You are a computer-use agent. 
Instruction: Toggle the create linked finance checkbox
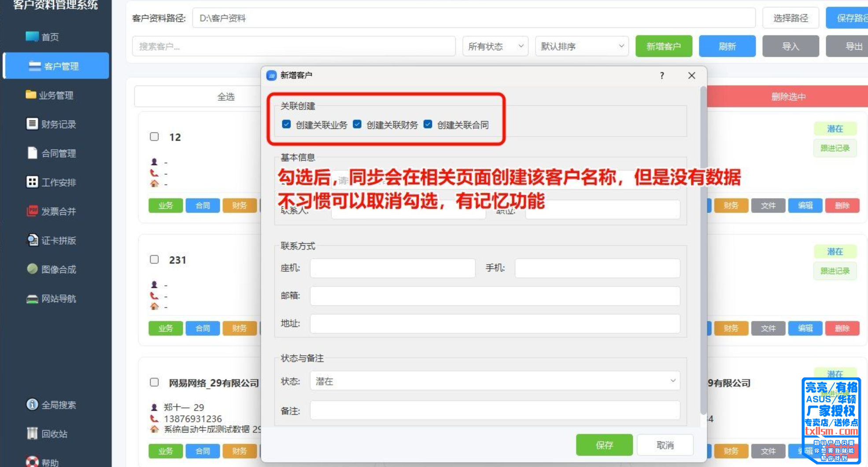(357, 125)
